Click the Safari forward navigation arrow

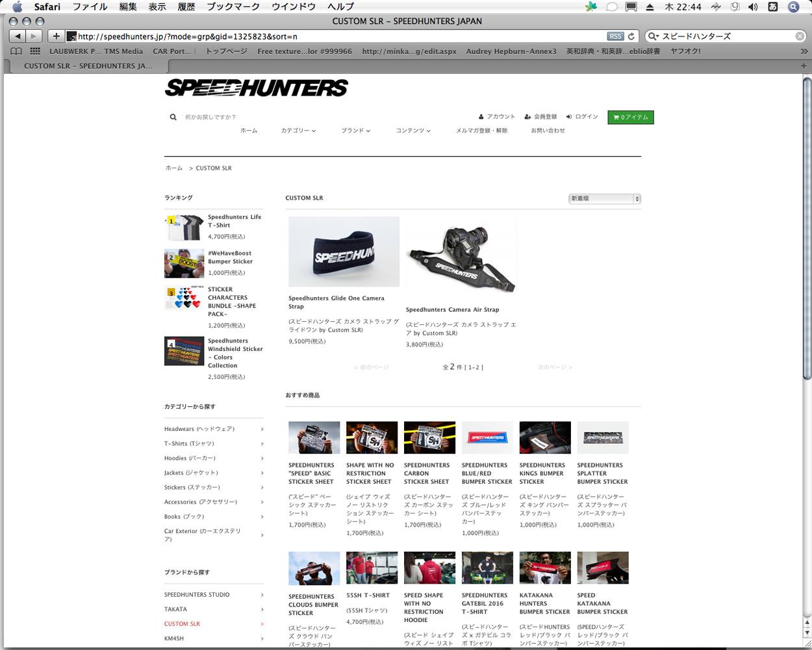click(x=34, y=36)
